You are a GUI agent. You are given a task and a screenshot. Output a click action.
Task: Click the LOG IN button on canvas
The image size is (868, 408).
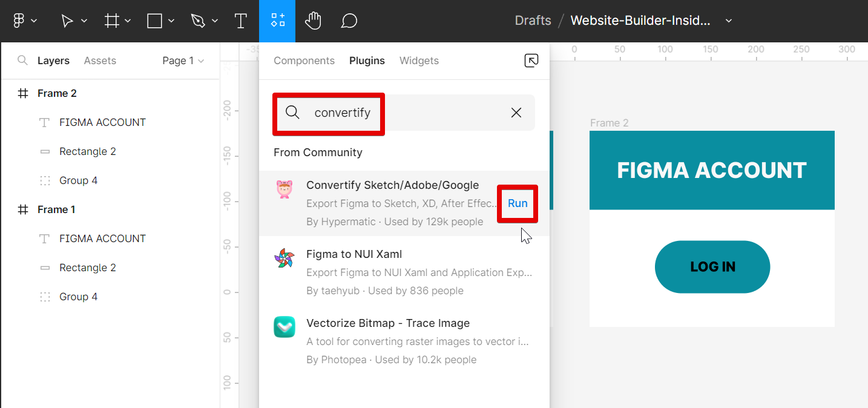point(712,267)
